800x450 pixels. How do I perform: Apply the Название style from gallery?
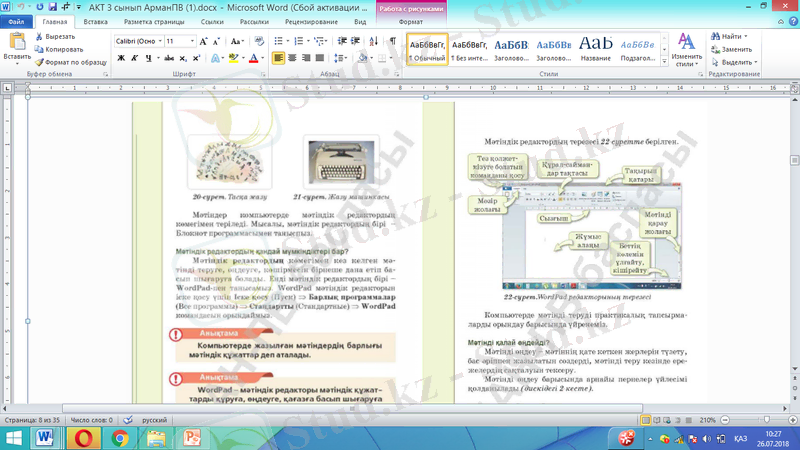pos(596,47)
